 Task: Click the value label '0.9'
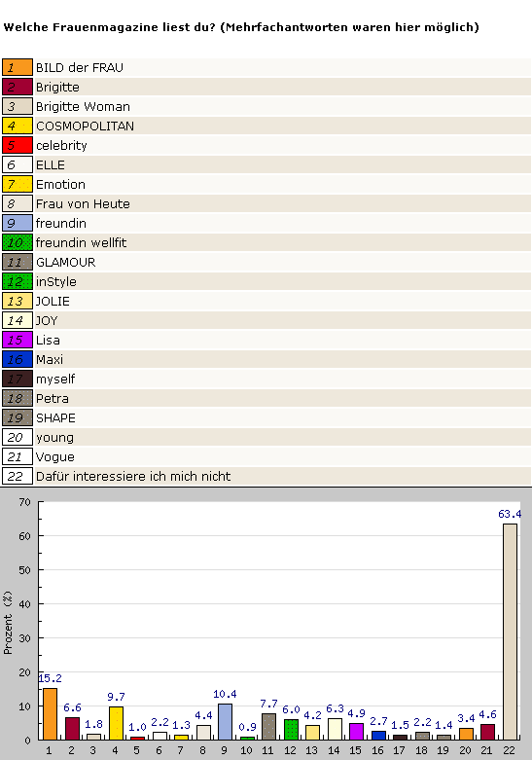click(247, 727)
